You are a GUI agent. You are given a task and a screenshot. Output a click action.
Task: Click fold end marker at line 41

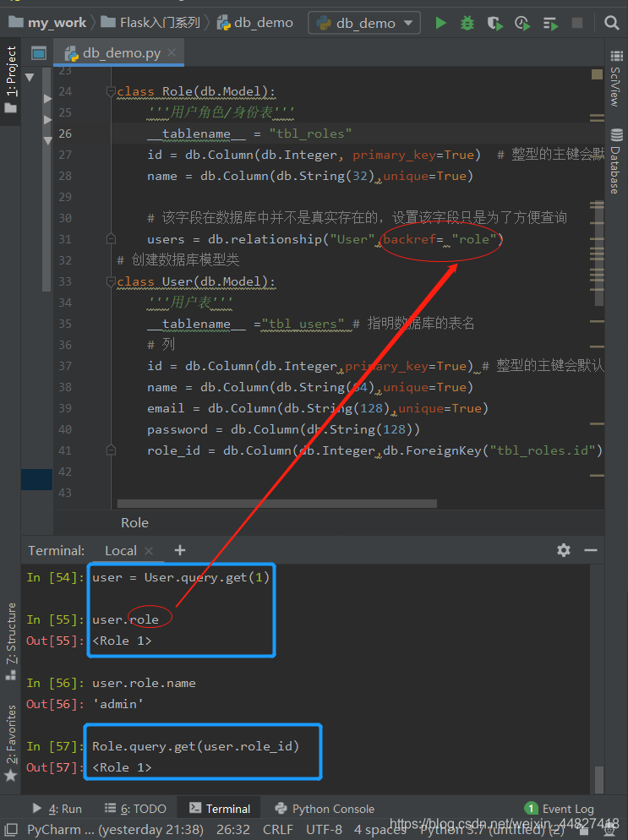[x=111, y=450]
